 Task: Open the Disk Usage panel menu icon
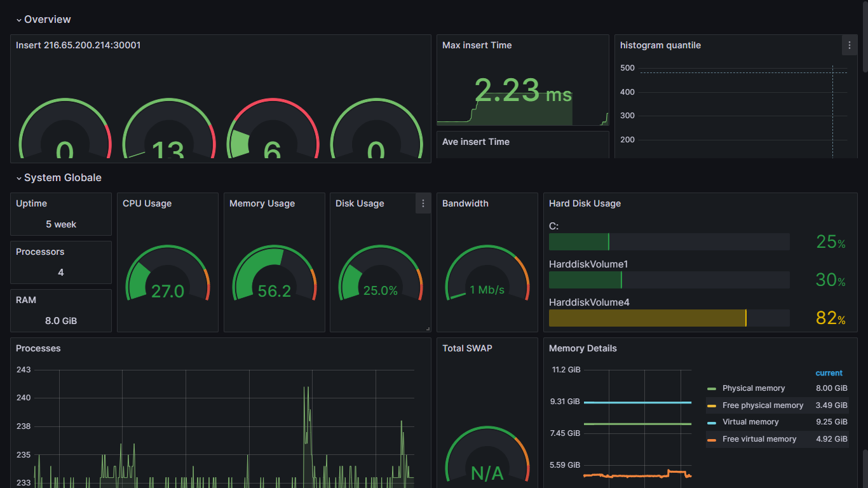423,203
